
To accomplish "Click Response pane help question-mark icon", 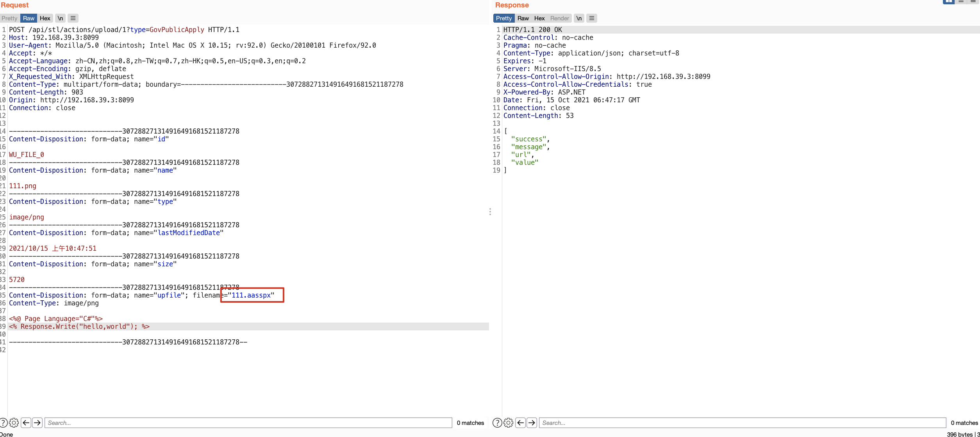I will click(x=497, y=423).
